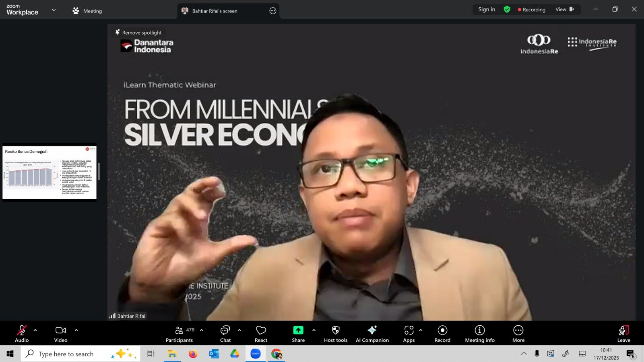644x362 pixels.
Task: Switch to the Meeting tab
Action: [87, 11]
